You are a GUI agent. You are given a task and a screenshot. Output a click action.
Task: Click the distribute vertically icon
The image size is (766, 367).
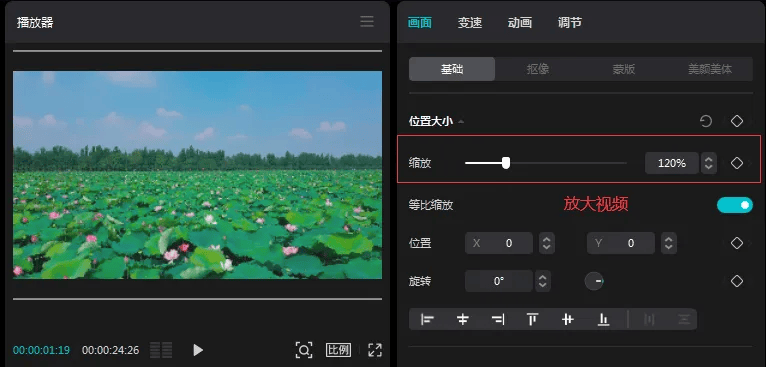click(x=684, y=320)
